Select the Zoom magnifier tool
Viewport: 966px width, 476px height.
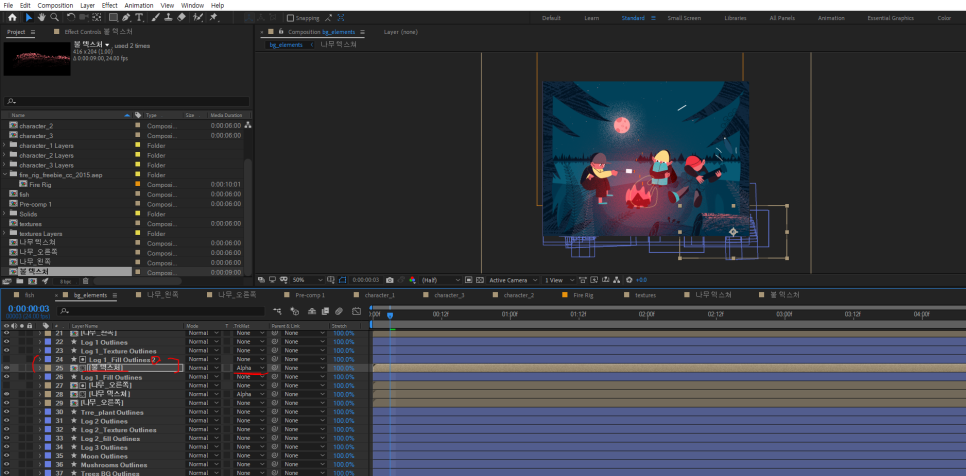click(x=55, y=18)
